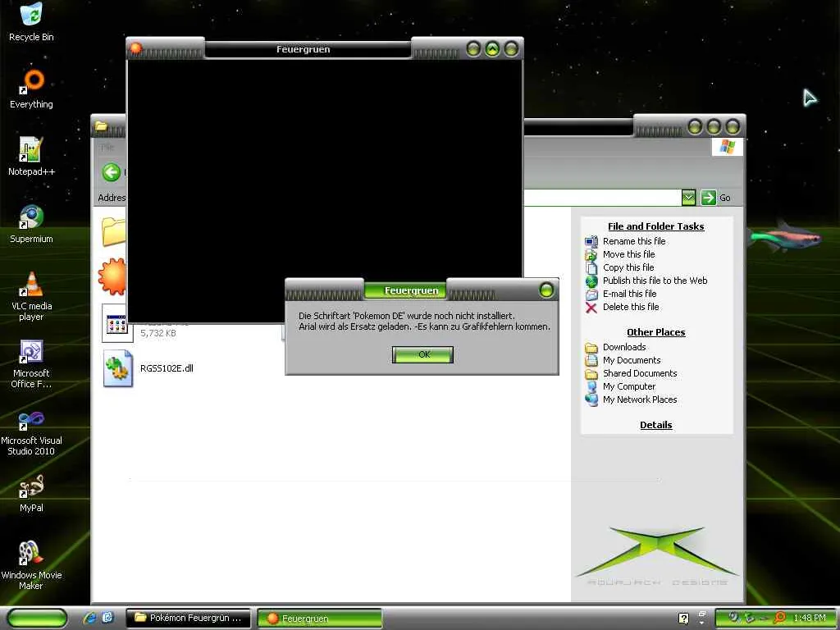Click the folder icon in Explorer title bar
840x630 pixels.
pos(101,126)
